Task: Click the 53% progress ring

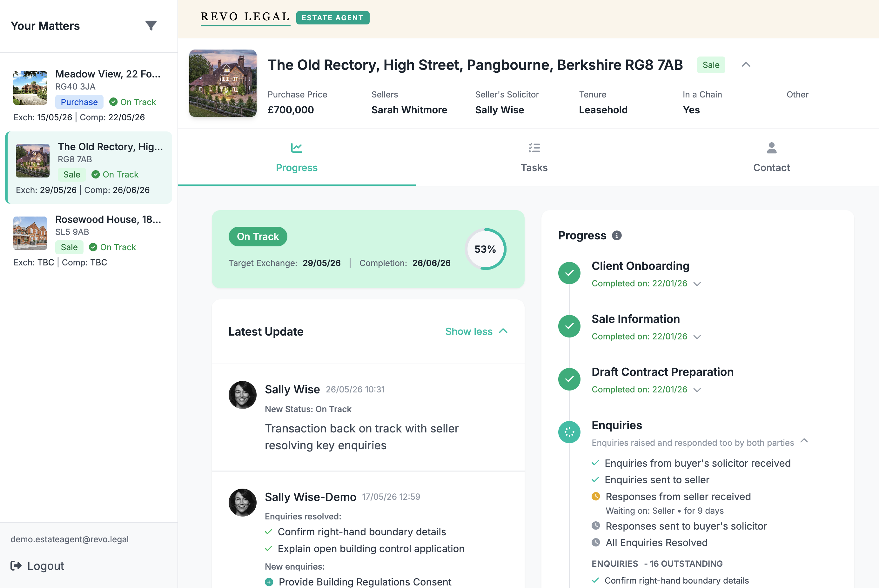Action: pos(485,249)
